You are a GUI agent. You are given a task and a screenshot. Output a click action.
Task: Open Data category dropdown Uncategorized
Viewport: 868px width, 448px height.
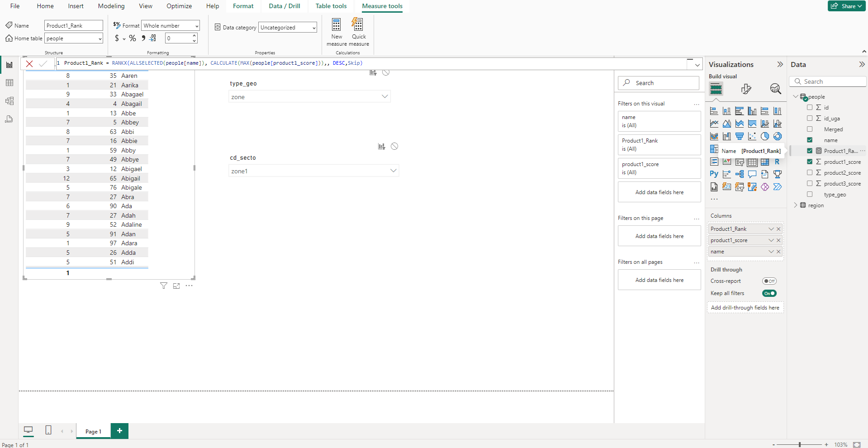[x=288, y=28]
